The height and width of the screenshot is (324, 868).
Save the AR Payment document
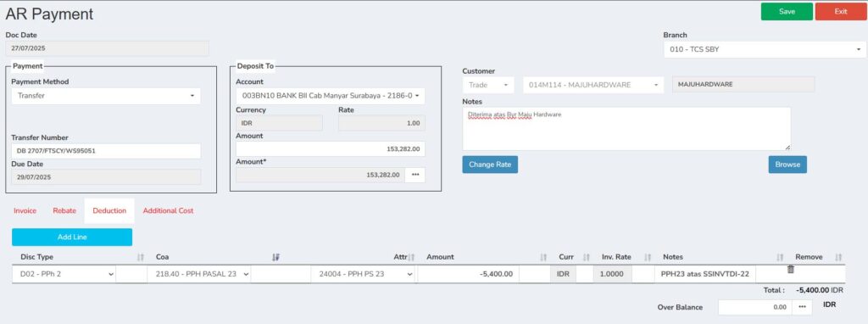pos(787,11)
